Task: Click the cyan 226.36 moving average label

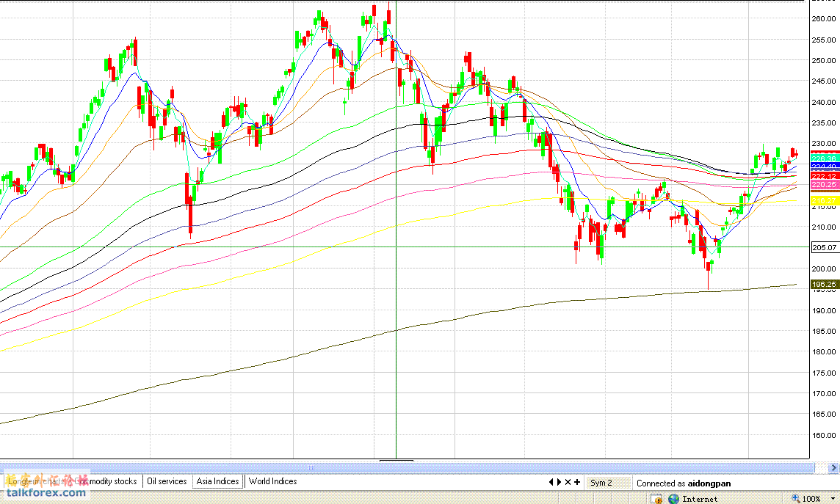Action: (825, 158)
